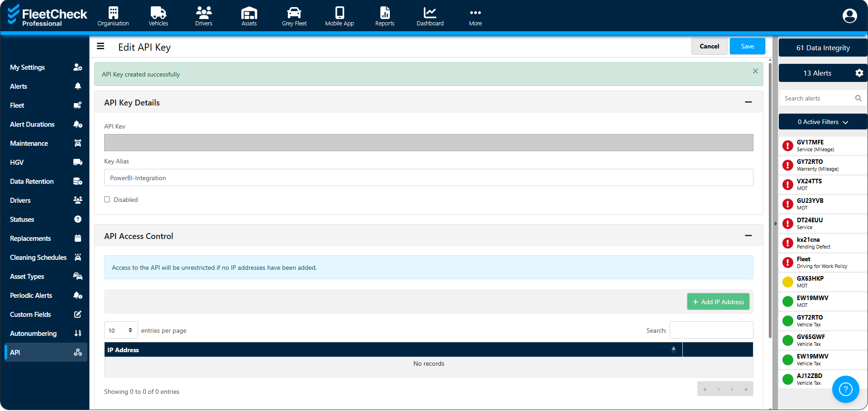Image resolution: width=868 pixels, height=411 pixels.
Task: Click into the Key Alias text field
Action: (x=428, y=178)
